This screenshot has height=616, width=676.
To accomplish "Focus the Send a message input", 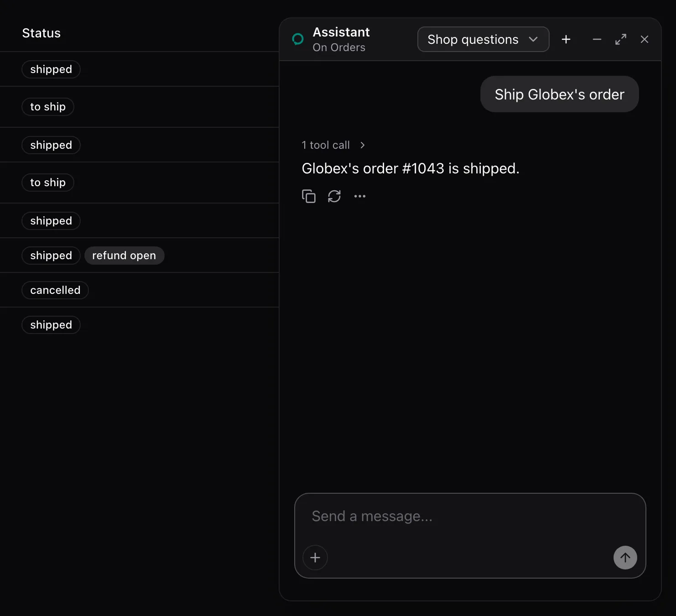I will pyautogui.click(x=470, y=517).
